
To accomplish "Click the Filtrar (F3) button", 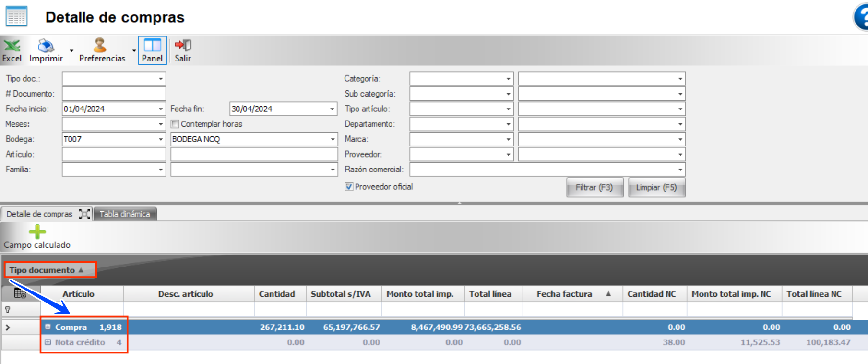I will [x=594, y=188].
